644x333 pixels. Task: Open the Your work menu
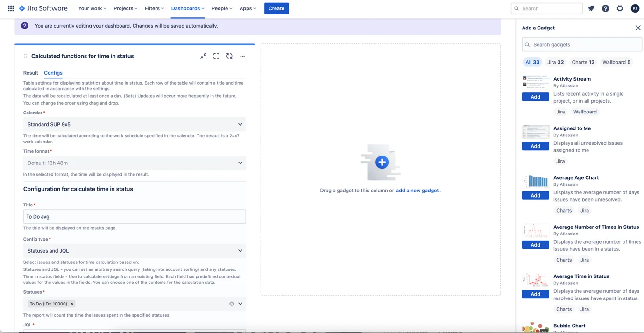tap(92, 8)
